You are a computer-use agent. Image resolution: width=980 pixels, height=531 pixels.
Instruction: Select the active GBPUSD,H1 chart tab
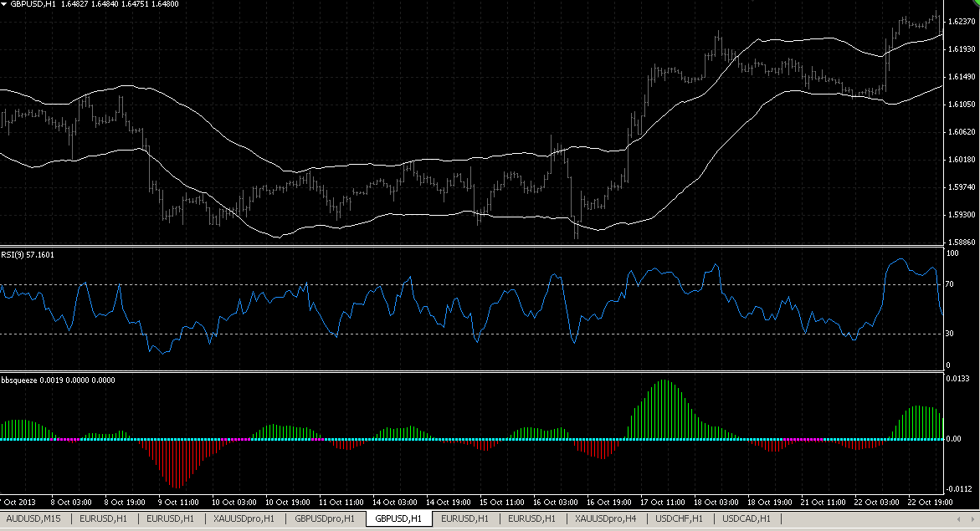point(398,518)
